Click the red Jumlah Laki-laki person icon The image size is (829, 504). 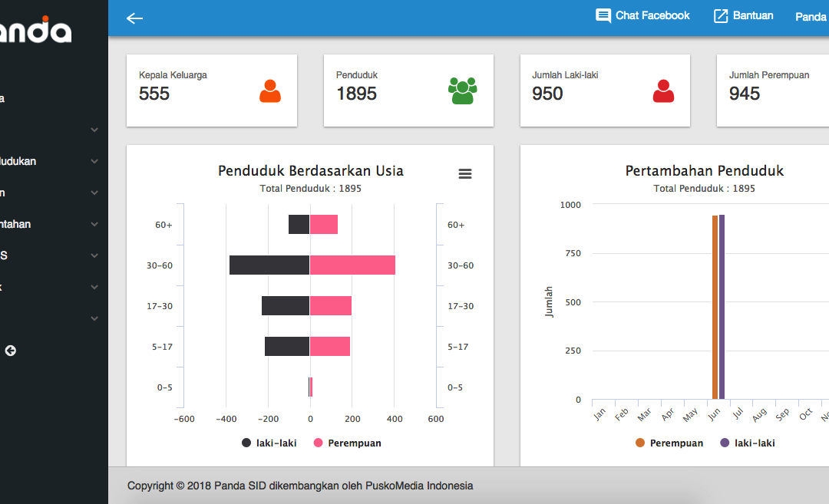coord(663,91)
